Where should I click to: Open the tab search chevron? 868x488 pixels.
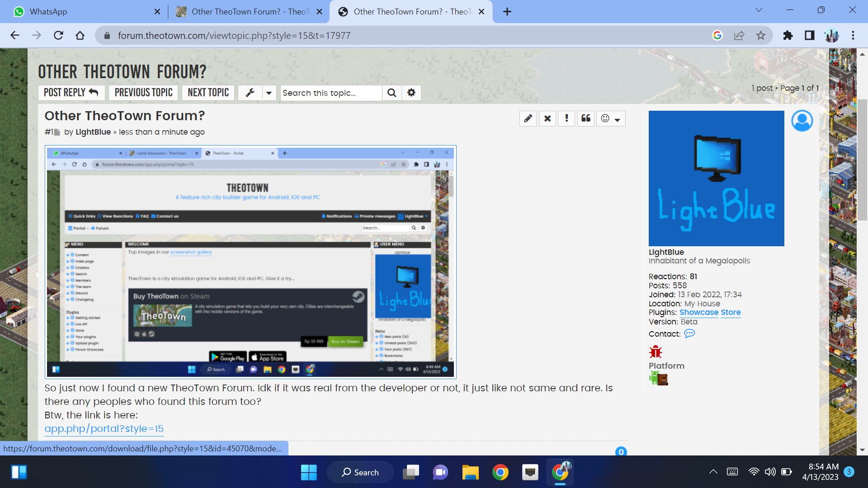click(x=759, y=10)
